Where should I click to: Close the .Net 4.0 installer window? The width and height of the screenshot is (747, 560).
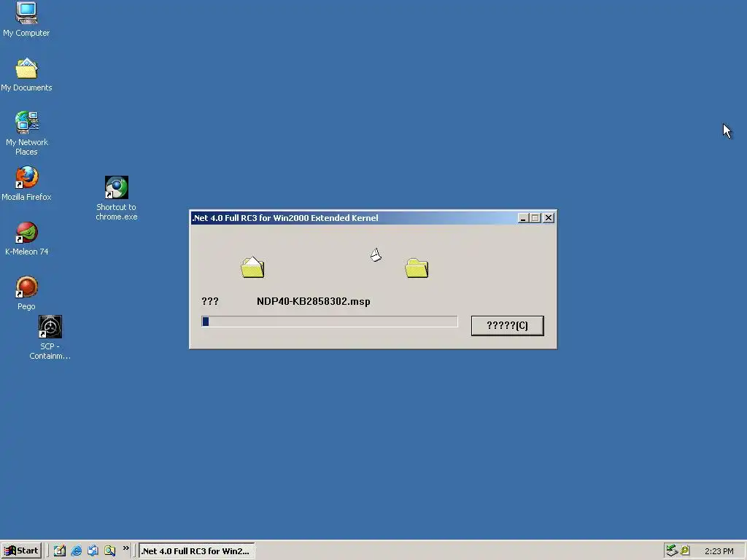pyautogui.click(x=549, y=218)
